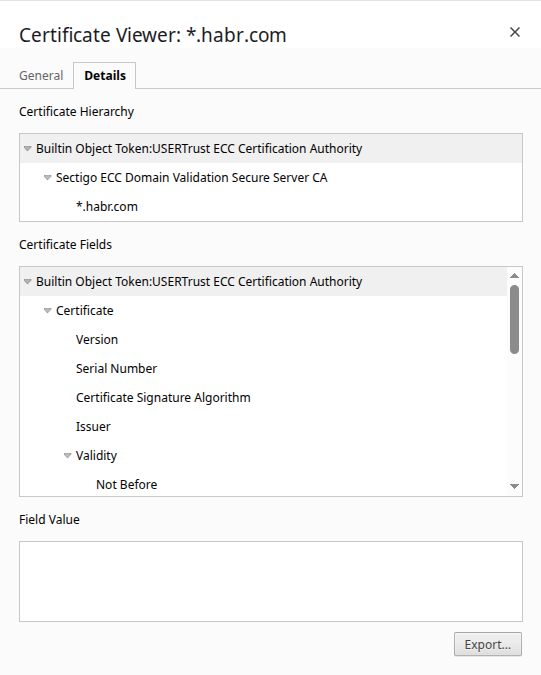
Task: Collapse USERTrust ECC in Certificate Fields
Action: point(28,282)
